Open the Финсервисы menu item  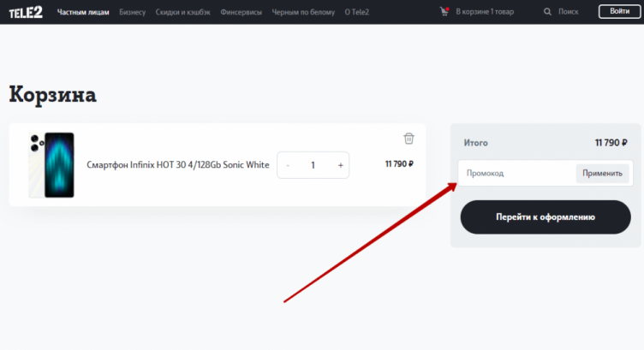pyautogui.click(x=241, y=12)
